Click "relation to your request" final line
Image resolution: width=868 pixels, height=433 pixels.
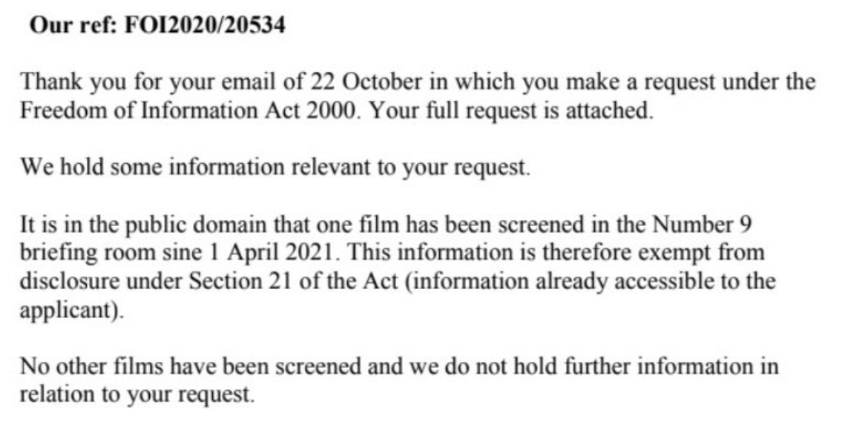click(137, 395)
